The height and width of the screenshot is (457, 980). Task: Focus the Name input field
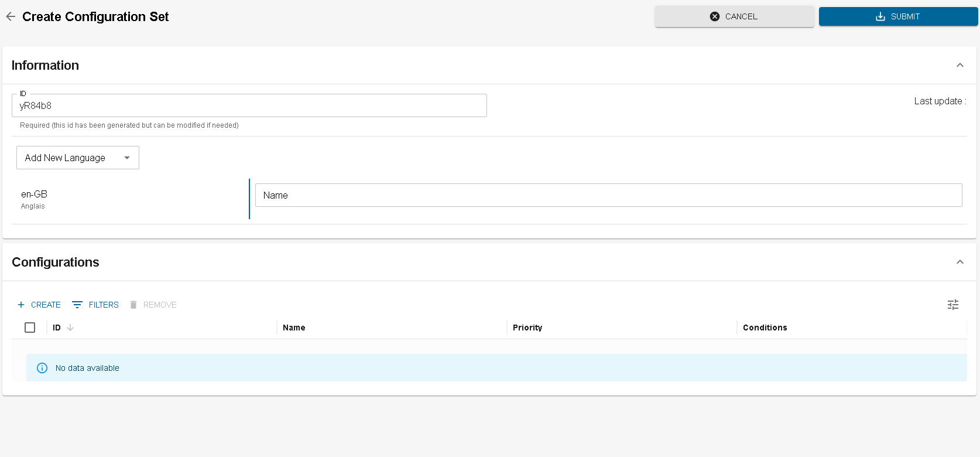click(608, 195)
